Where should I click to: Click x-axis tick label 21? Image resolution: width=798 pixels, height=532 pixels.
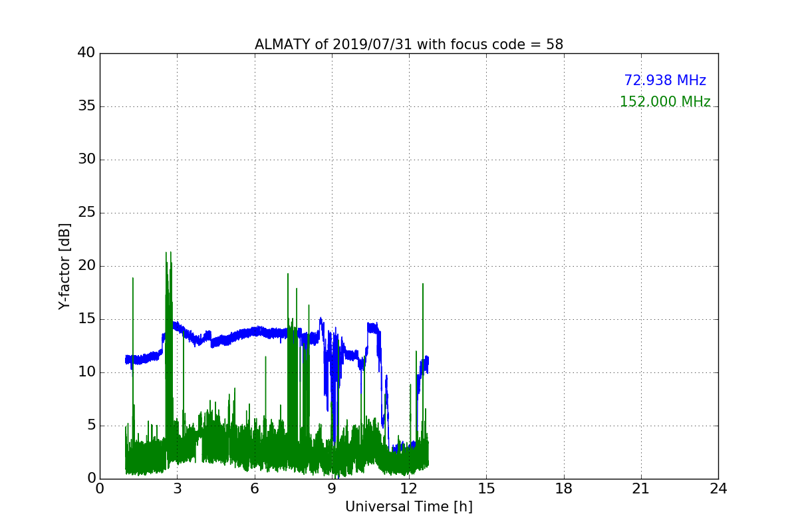coord(641,489)
